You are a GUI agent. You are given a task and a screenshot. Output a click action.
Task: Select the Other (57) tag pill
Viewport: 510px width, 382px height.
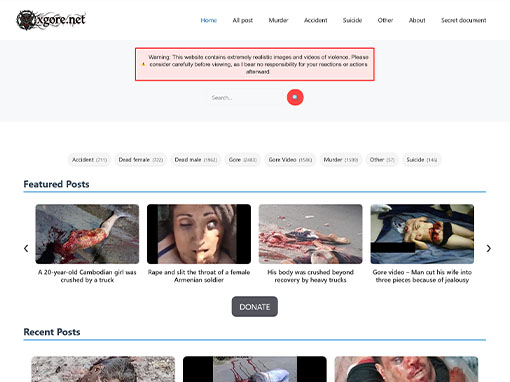click(382, 160)
